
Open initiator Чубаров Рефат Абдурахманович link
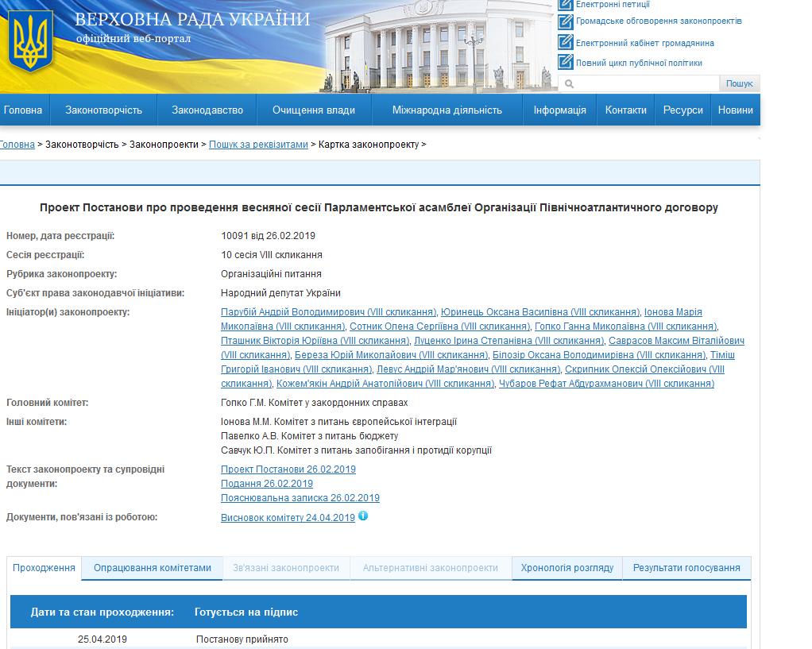tap(606, 384)
